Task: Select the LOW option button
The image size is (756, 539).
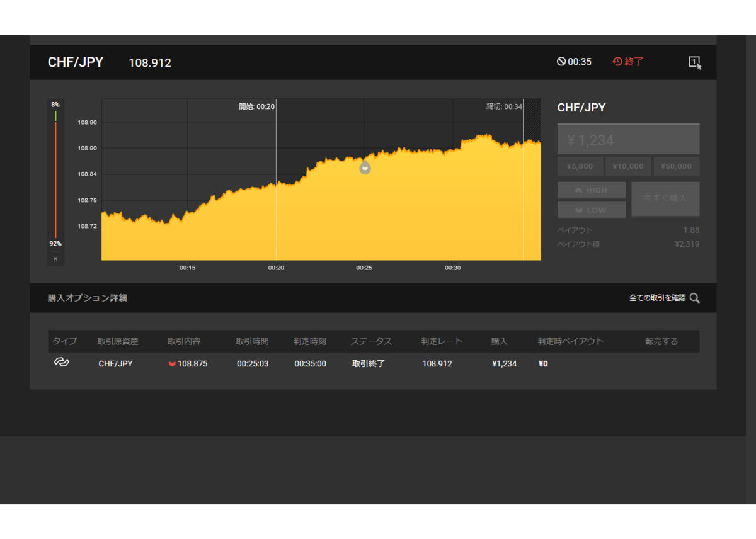Action: pos(592,210)
